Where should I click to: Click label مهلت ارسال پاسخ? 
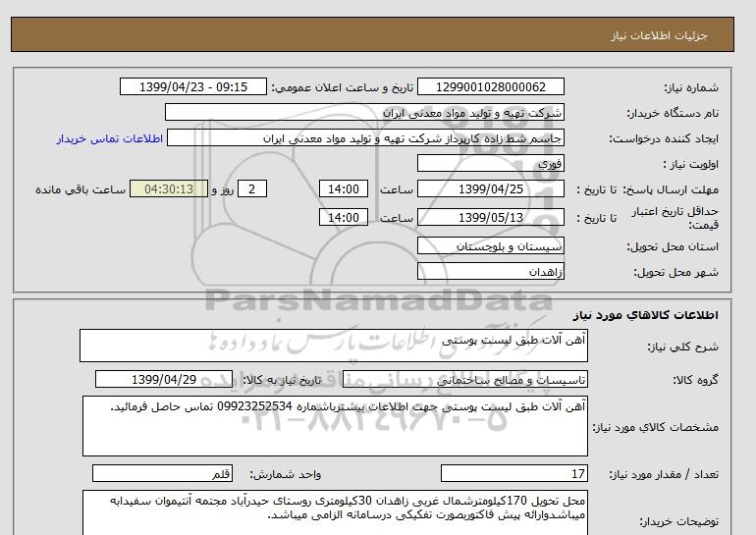pos(670,189)
